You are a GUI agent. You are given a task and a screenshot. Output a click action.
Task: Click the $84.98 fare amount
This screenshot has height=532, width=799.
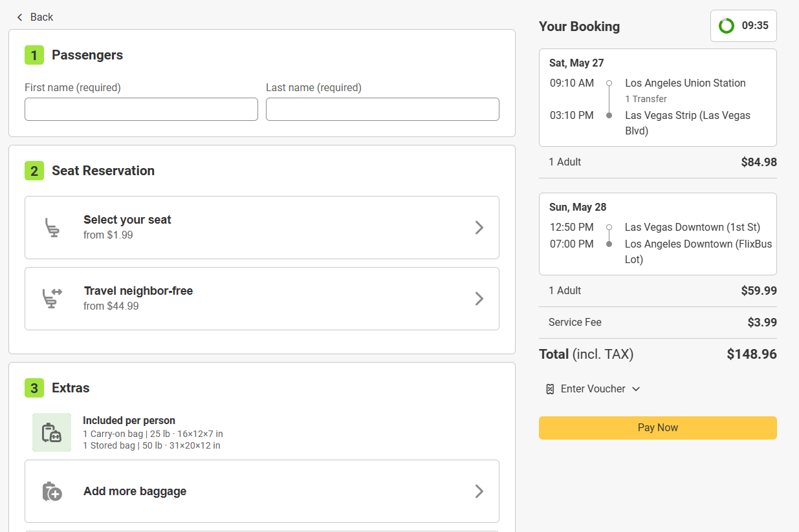point(759,162)
